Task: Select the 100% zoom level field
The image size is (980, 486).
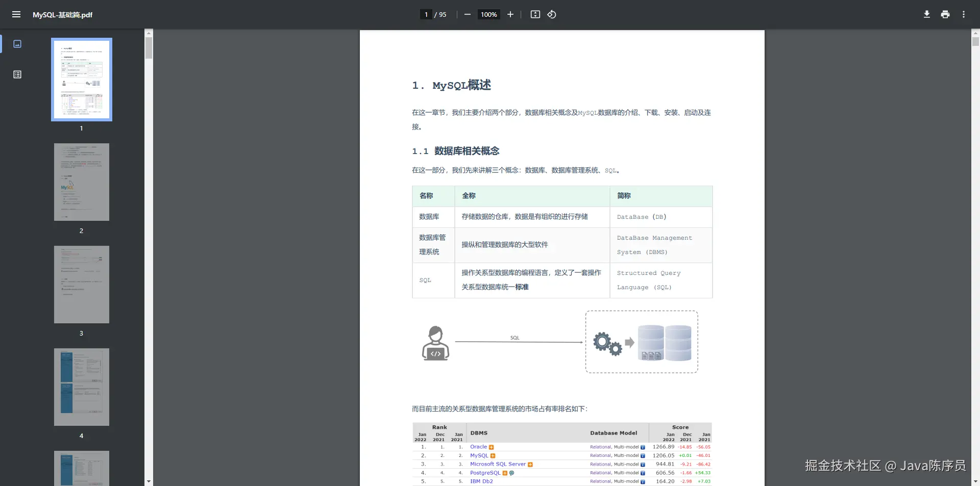Action: pyautogui.click(x=488, y=14)
